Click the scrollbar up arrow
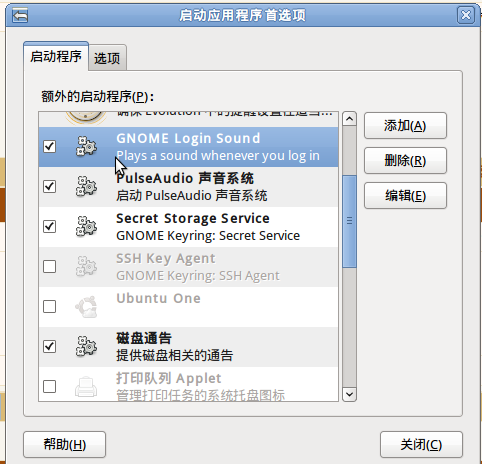This screenshot has height=464, width=482. [x=349, y=119]
